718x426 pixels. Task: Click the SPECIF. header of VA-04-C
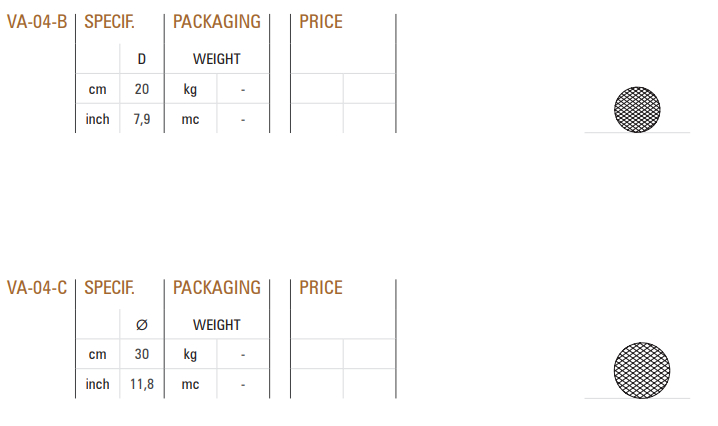click(x=109, y=288)
